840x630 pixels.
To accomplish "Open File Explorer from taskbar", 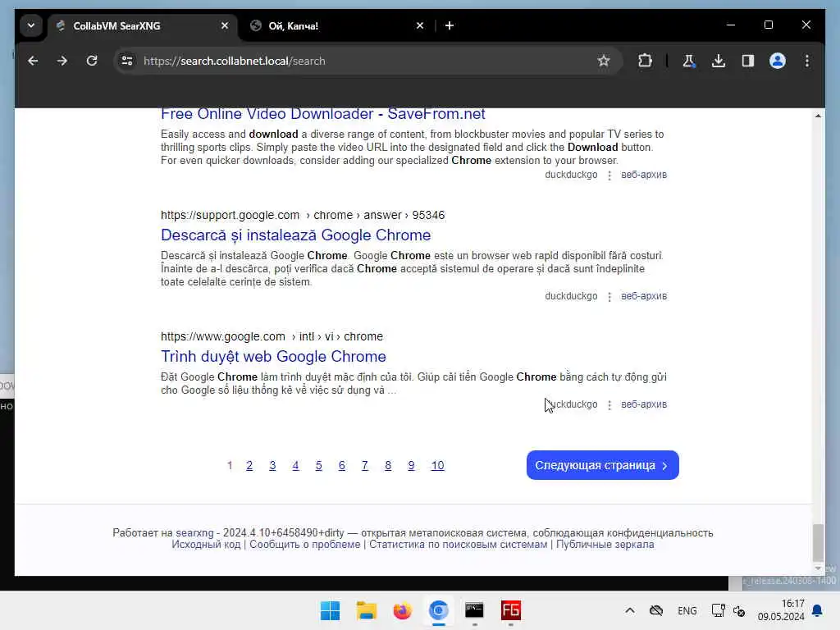I will 367,610.
